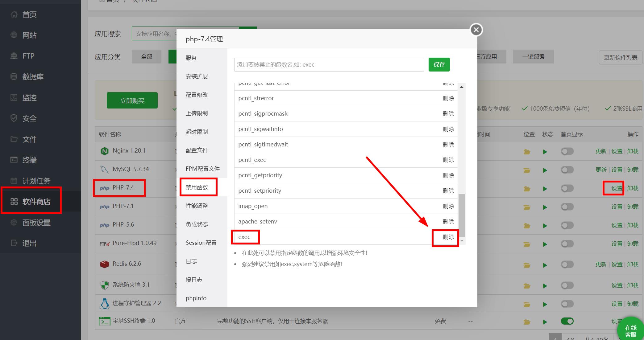
Task: Click status play icon for Redis row
Action: (x=545, y=265)
